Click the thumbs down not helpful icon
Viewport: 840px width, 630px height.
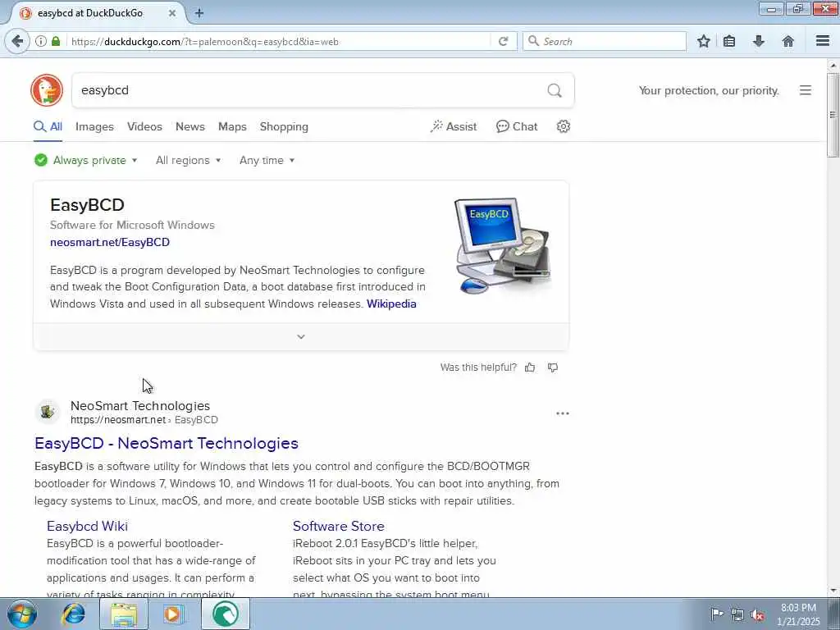[x=553, y=367]
